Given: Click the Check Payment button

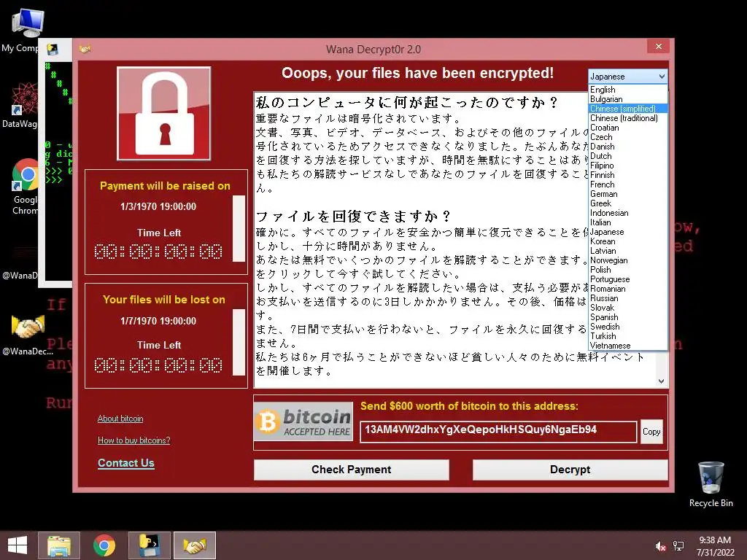Looking at the screenshot, I should coord(351,470).
